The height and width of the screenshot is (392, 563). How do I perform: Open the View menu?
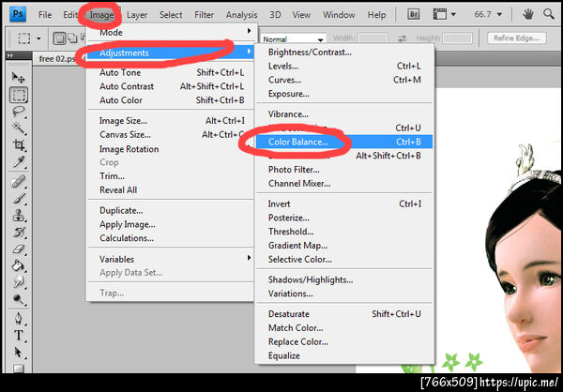[301, 15]
